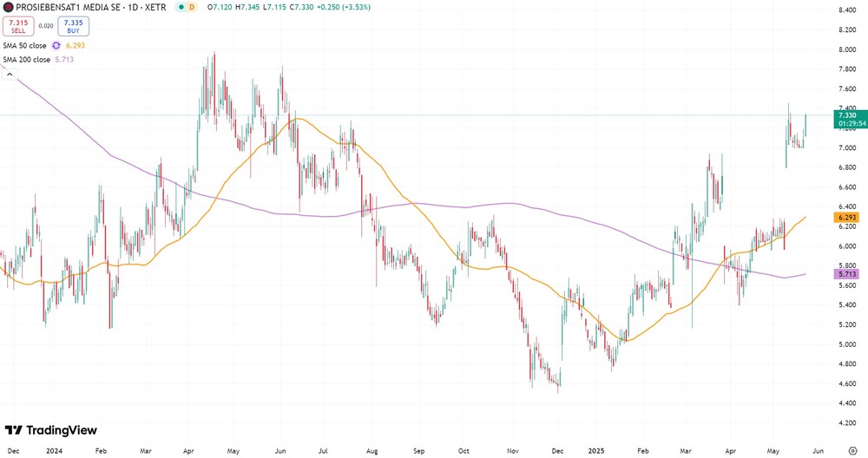Click price axis label 4.800
Viewport: 868px width, 458px height.
point(847,364)
